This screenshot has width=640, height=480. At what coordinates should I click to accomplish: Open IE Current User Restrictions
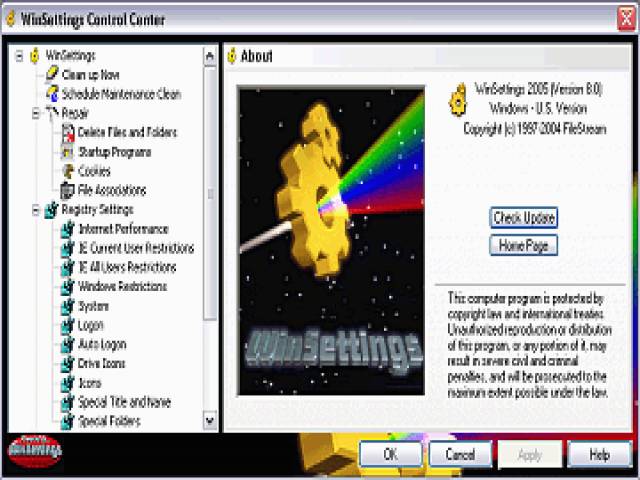(x=136, y=248)
